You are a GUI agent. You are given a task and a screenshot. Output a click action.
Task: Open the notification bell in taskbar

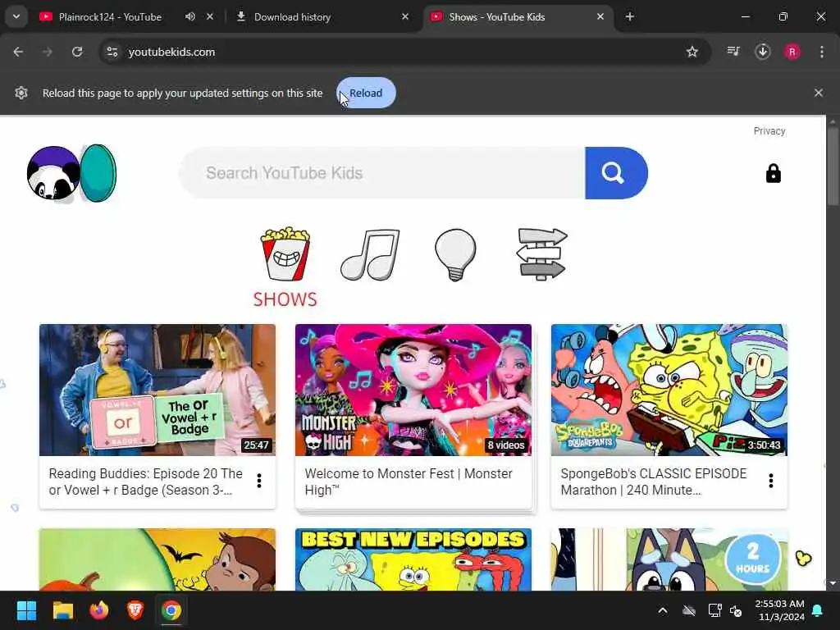(818, 610)
